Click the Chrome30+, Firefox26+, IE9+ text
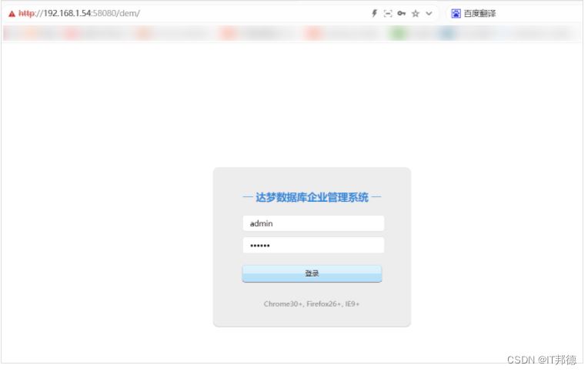The width and height of the screenshot is (588, 372). (312, 304)
